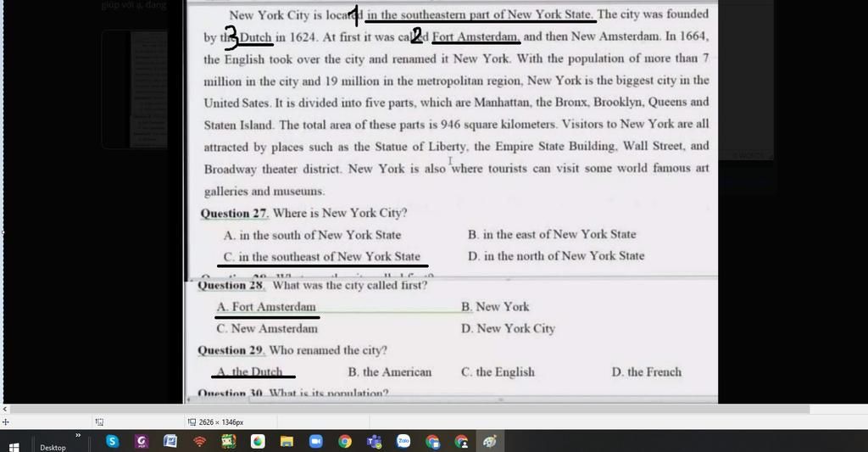Select answer A. Fort Amsterdam

click(266, 307)
